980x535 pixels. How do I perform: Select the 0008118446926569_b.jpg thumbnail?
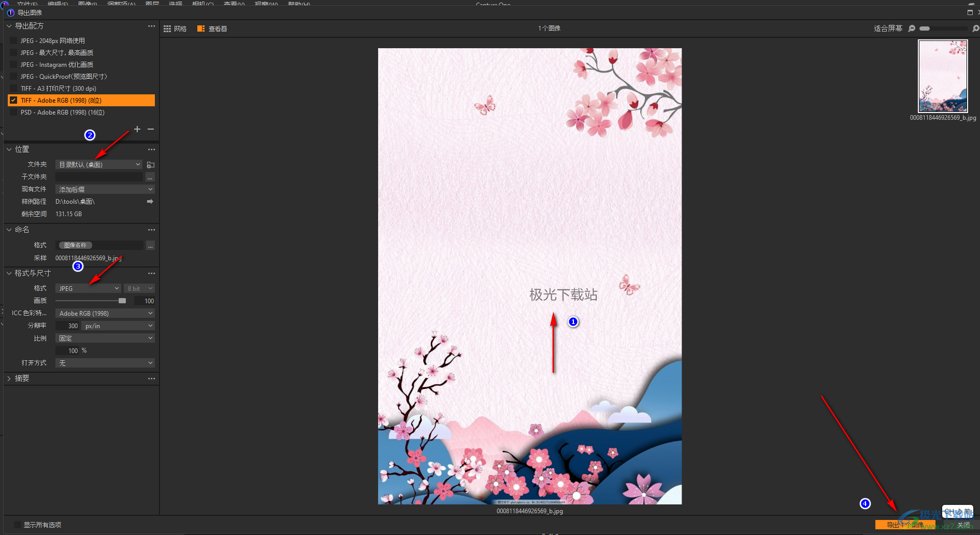(x=943, y=76)
